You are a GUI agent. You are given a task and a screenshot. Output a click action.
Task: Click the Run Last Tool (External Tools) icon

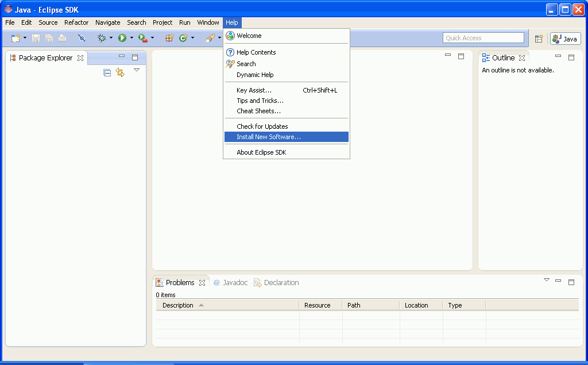click(142, 38)
